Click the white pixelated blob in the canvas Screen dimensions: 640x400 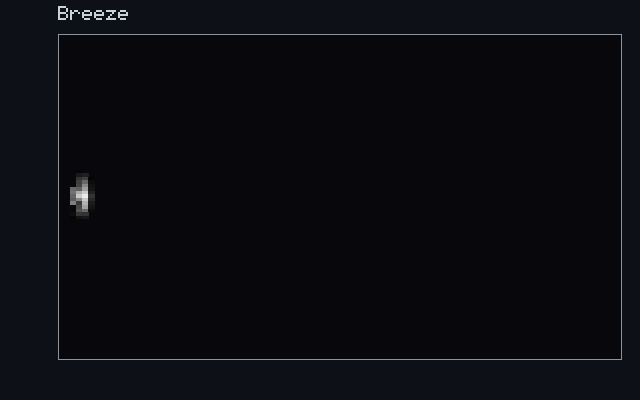[82, 196]
